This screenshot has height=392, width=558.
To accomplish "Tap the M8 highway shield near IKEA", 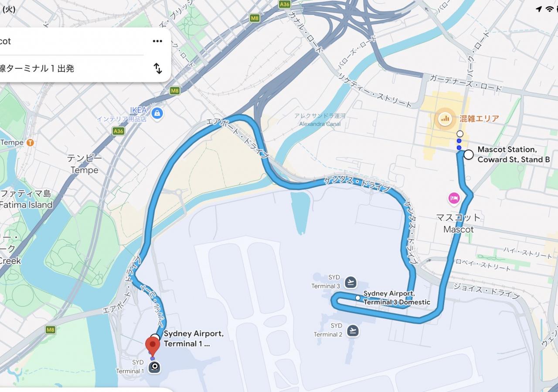I will coord(175,91).
